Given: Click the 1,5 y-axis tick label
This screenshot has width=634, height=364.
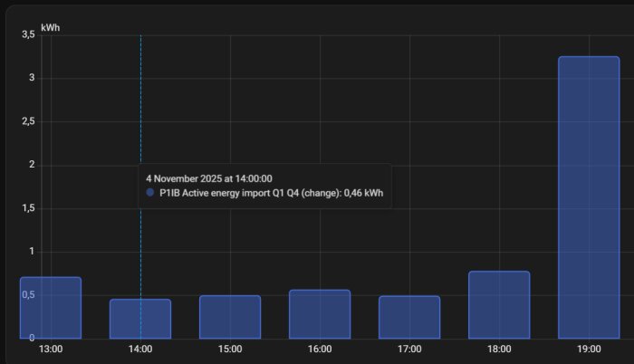Looking at the screenshot, I should [27, 208].
